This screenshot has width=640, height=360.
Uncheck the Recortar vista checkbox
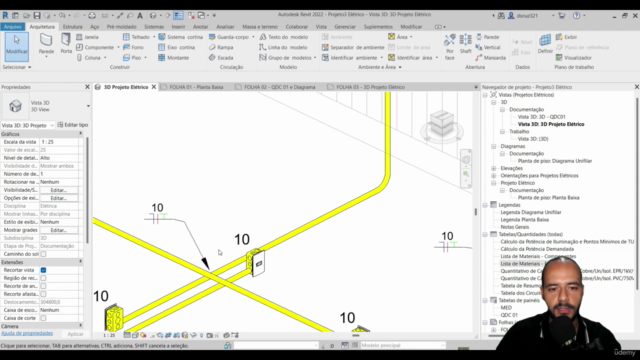click(x=43, y=270)
